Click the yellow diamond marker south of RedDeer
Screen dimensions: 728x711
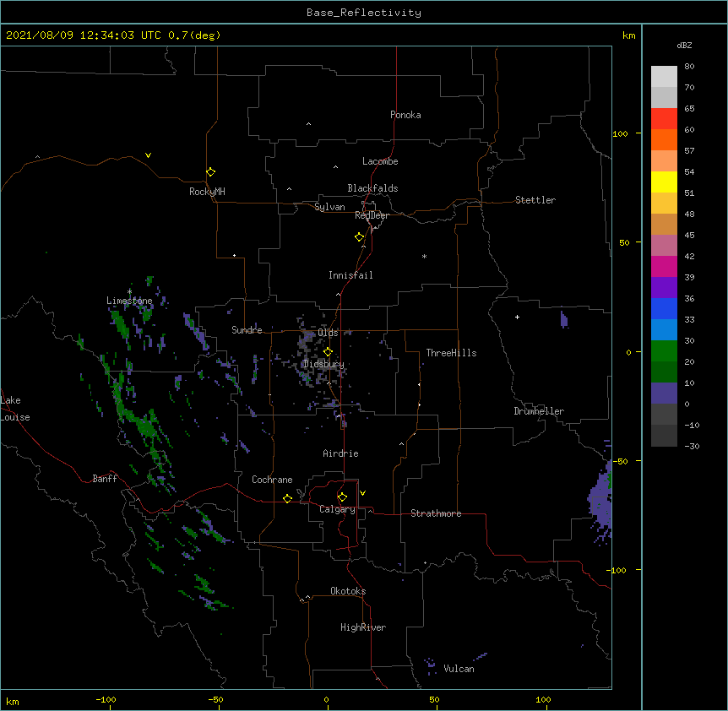coord(359,237)
